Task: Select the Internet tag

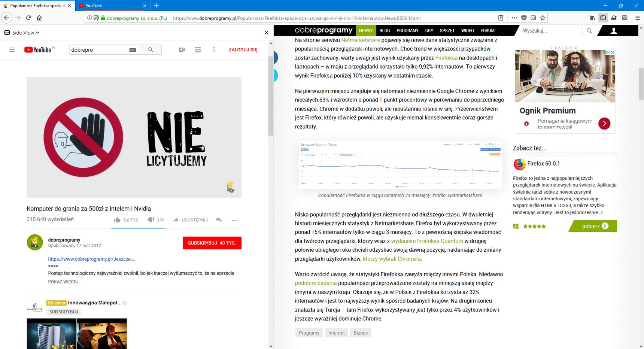Action: (337, 333)
